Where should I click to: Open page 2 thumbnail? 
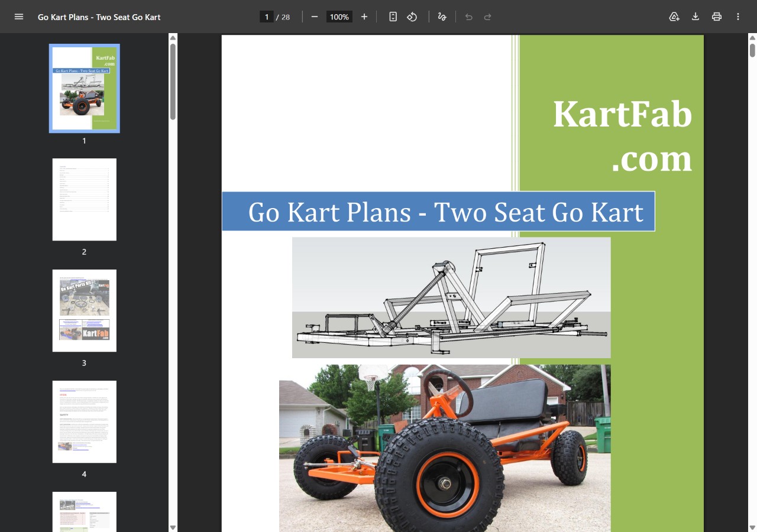[85, 199]
